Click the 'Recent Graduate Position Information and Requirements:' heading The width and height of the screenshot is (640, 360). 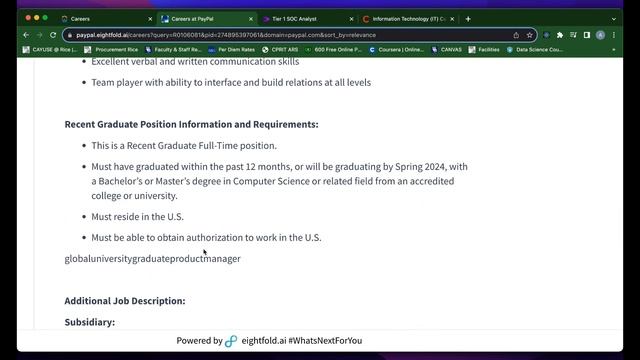(x=191, y=124)
